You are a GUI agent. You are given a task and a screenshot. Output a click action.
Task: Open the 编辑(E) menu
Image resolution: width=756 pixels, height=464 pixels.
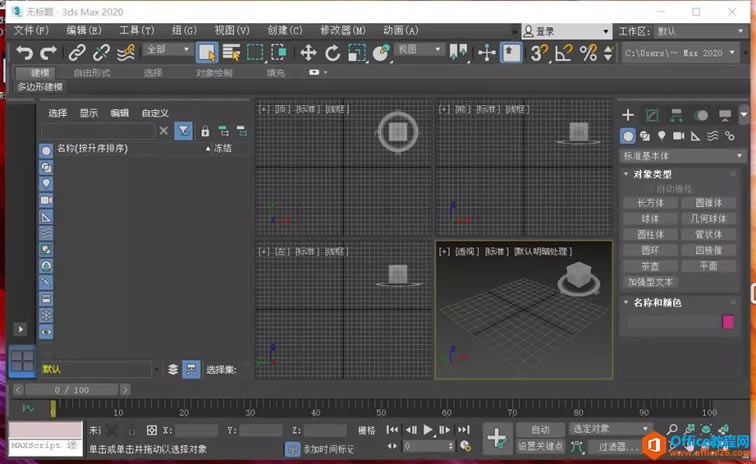pos(84,30)
